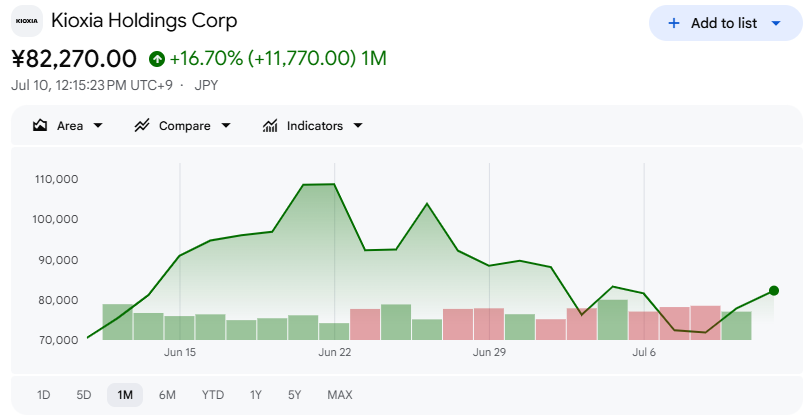Image resolution: width=812 pixels, height=418 pixels.
Task: Switch to the 1D time range
Action: 44,395
